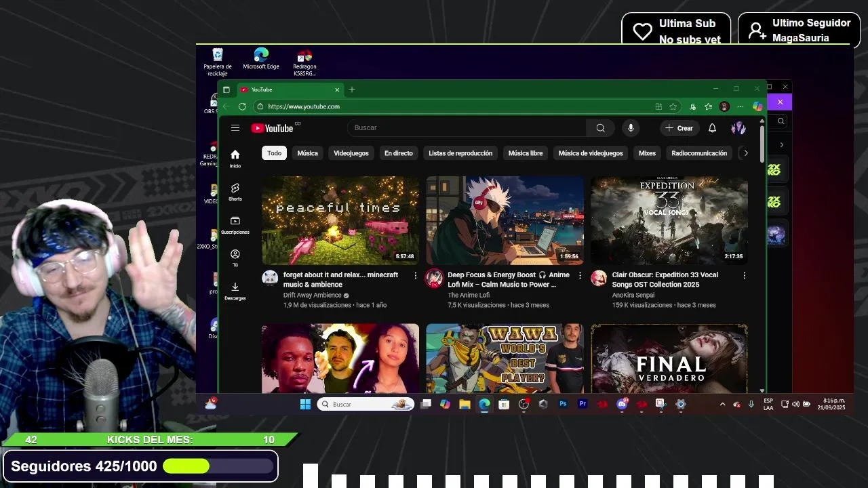Open the WAWA World's Best Player thumbnail
This screenshot has height=488, width=868.
point(505,359)
